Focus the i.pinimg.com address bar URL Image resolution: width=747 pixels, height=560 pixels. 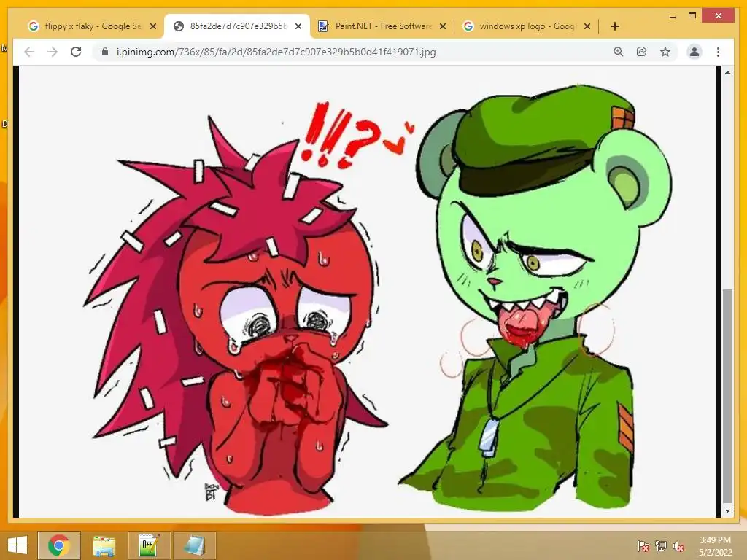pos(276,52)
